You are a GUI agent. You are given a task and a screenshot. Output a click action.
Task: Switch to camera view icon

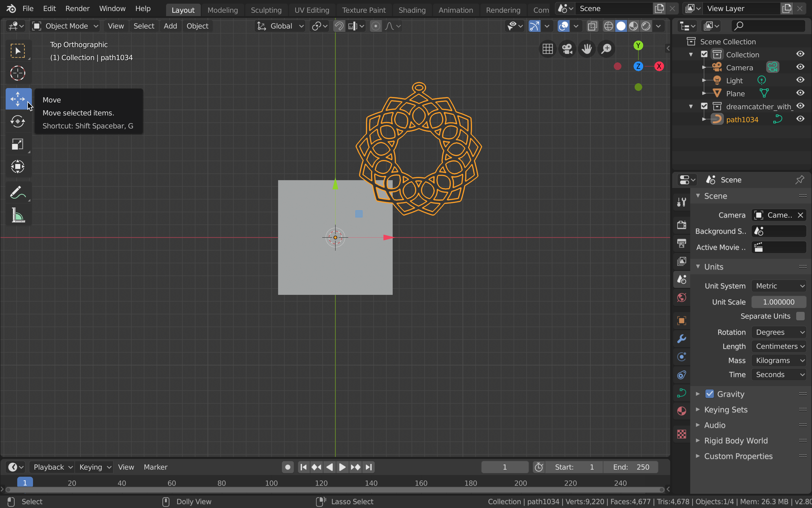click(x=567, y=49)
